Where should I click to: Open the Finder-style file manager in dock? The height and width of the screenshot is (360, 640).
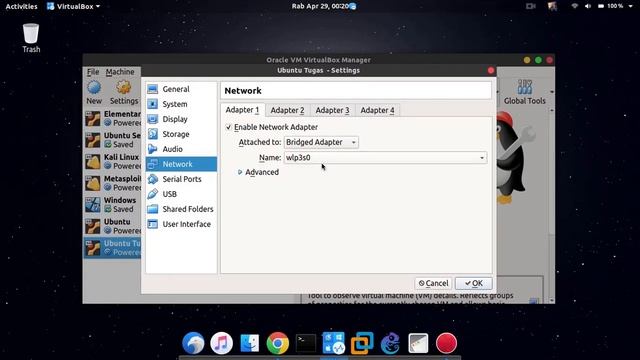pos(249,343)
